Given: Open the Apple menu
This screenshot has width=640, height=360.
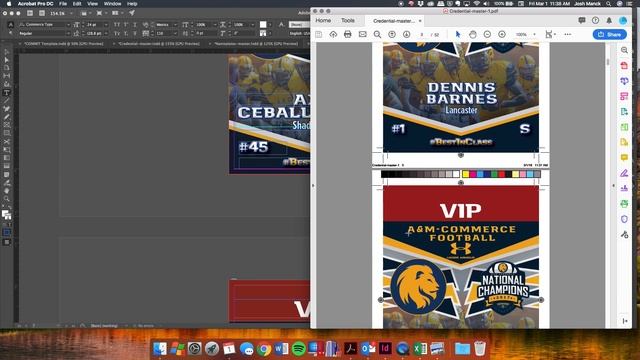Looking at the screenshot, I should (x=9, y=4).
